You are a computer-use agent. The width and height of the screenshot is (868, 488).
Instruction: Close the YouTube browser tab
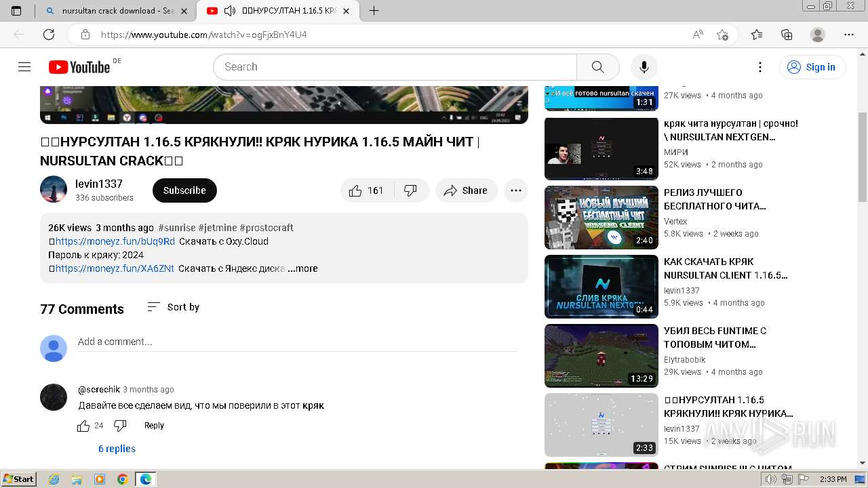[347, 11]
